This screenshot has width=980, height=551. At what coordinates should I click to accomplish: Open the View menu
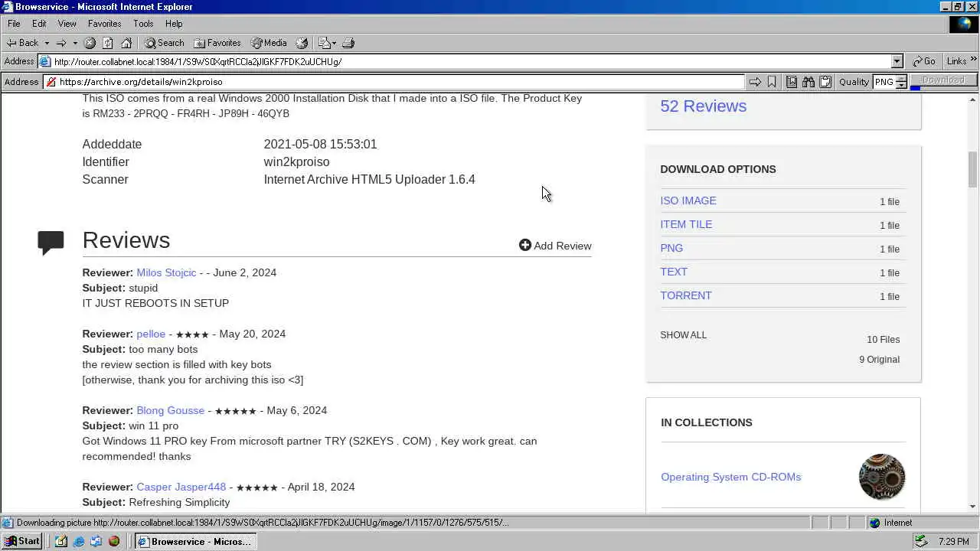coord(67,24)
